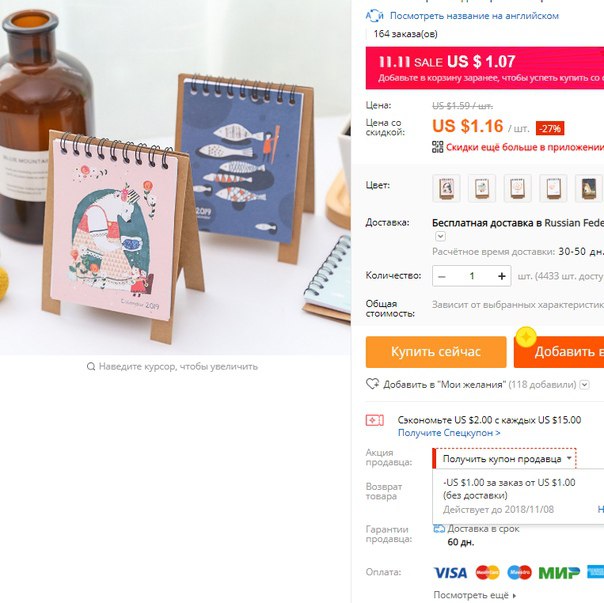Image resolution: width=604 pixels, height=603 pixels.
Task: Expand shipping options dropdown under free delivery
Action: pos(440,235)
